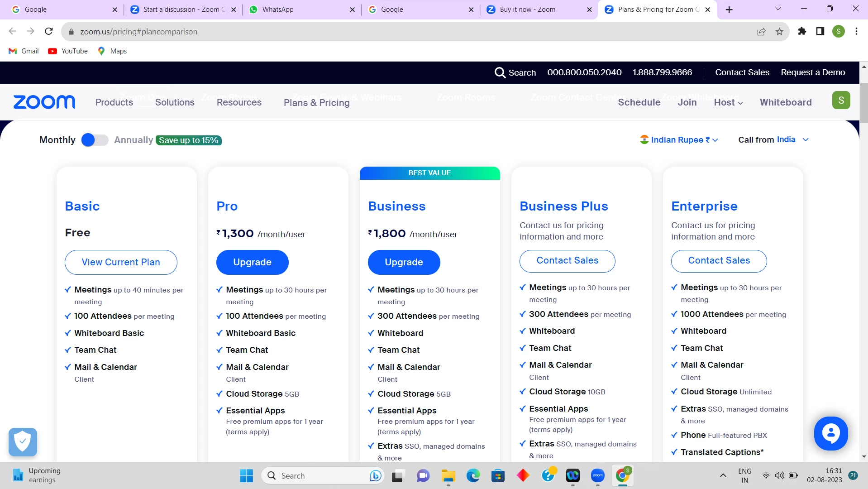868x489 pixels.
Task: Click the page's vertical scrollbar thumb
Action: (864, 103)
